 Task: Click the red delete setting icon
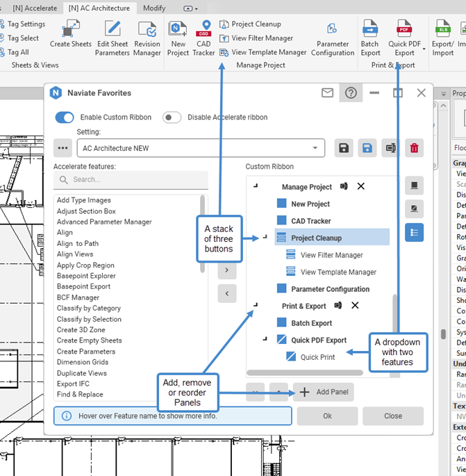[414, 148]
